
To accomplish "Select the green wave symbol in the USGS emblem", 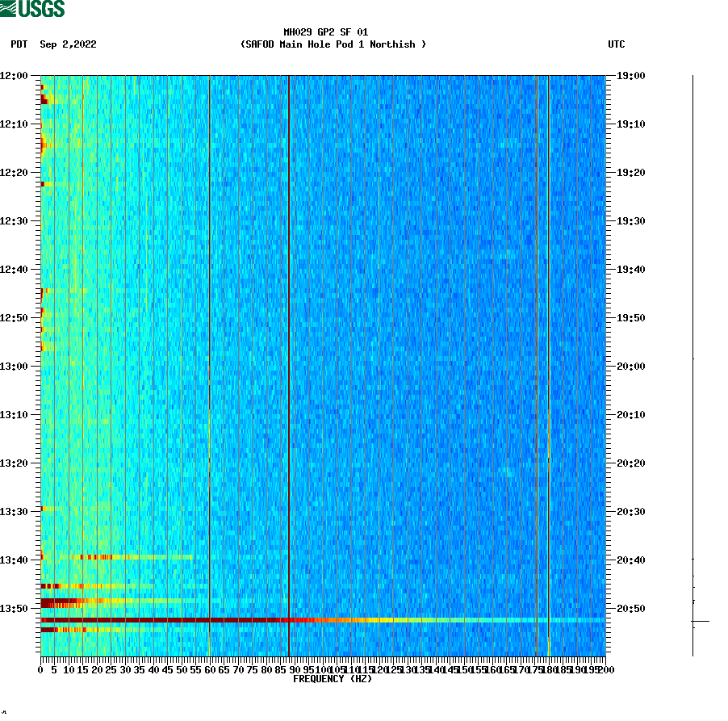I will click(10, 8).
